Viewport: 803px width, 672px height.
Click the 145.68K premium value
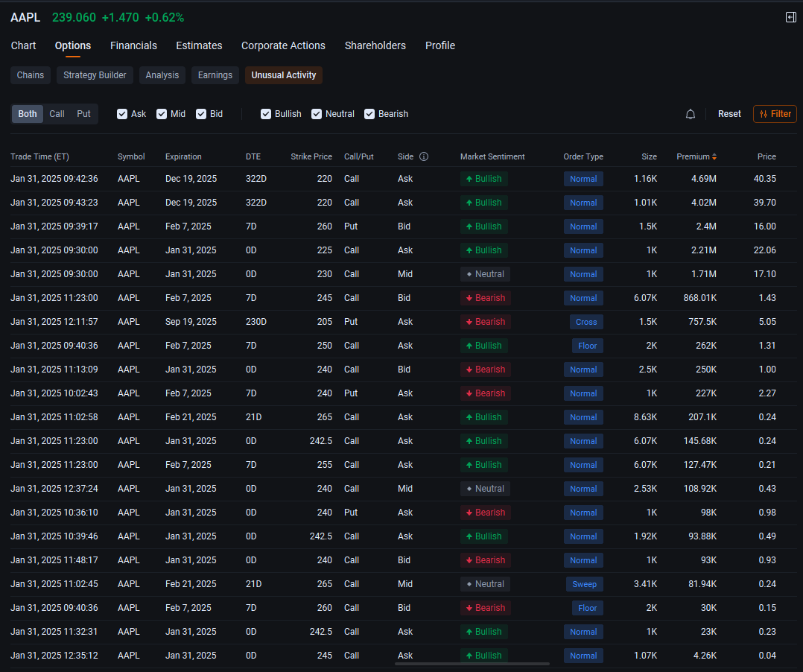(700, 441)
